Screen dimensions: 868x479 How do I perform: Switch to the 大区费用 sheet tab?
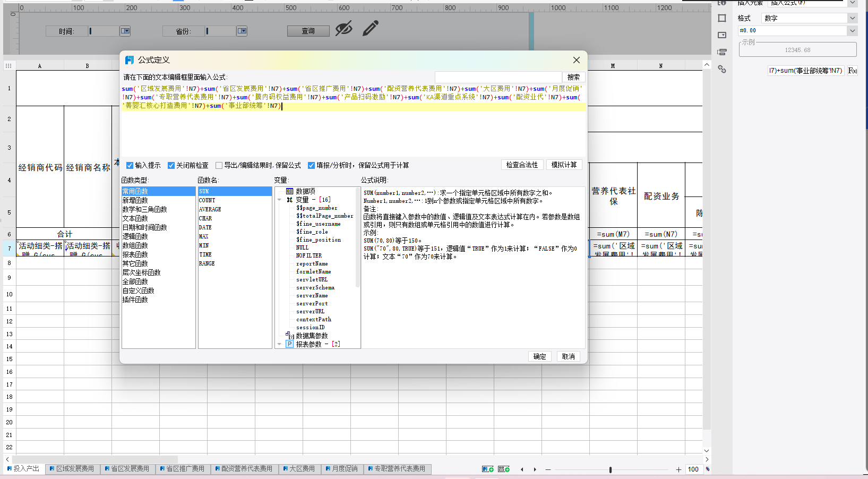point(299,469)
